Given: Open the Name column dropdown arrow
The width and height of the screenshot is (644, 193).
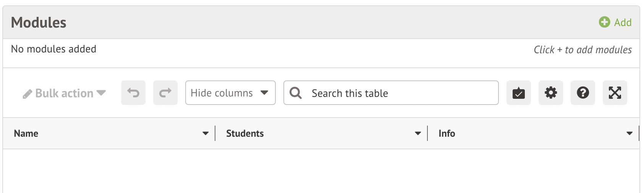Looking at the screenshot, I should (x=205, y=133).
